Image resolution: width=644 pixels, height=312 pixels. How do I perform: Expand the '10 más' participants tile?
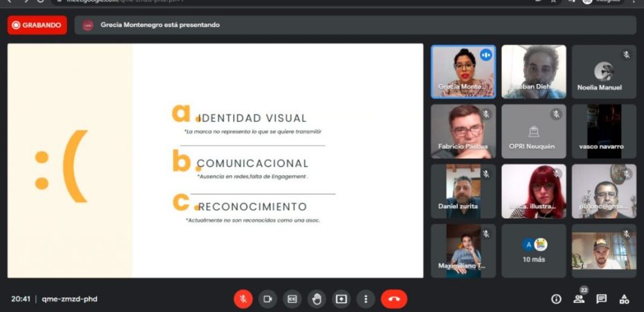[x=534, y=250]
